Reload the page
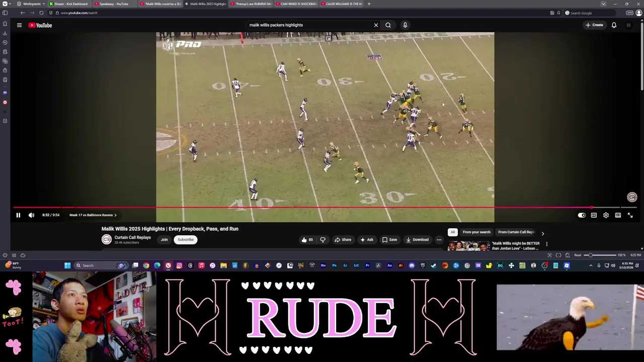This screenshot has height=362, width=644. (41, 13)
